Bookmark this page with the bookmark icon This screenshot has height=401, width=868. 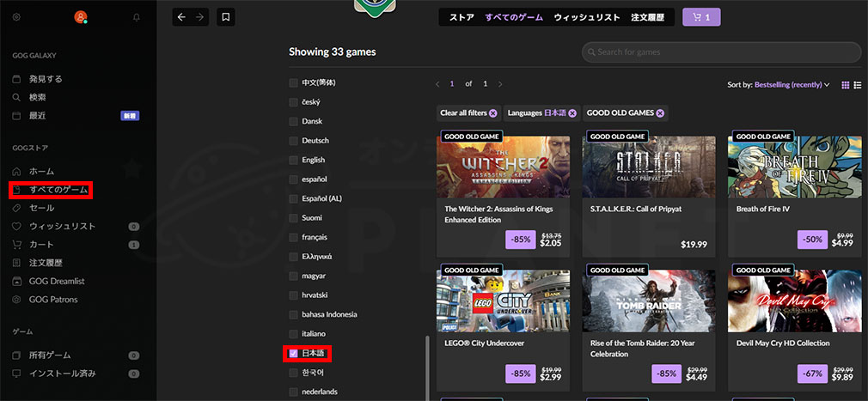(226, 17)
